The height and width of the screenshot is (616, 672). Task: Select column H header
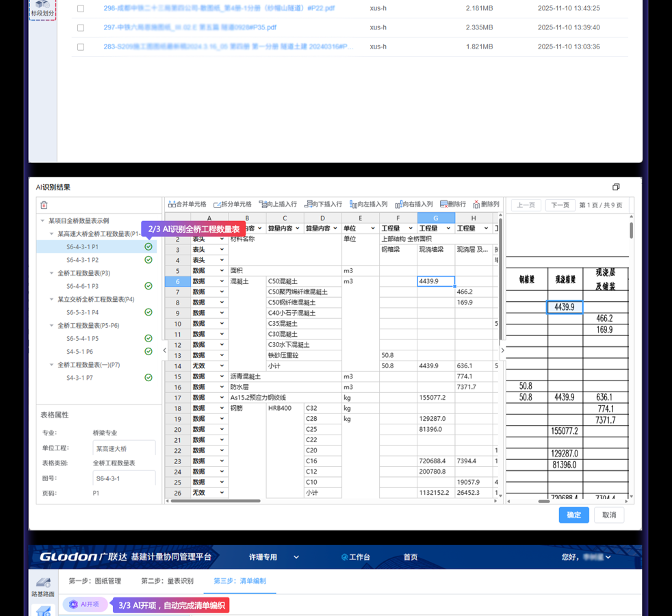click(x=474, y=218)
